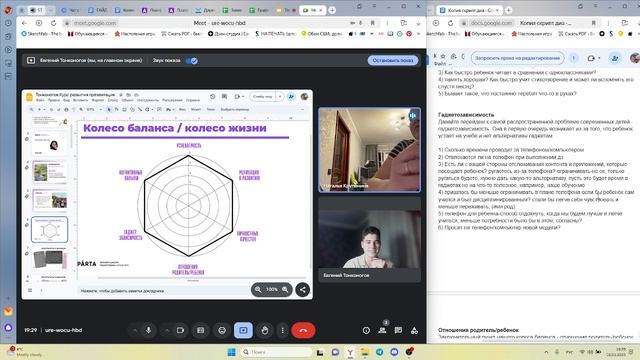Viewport: 640px width, 360px height.
Task: Toggle the presentation audio switch
Action: [x=192, y=60]
